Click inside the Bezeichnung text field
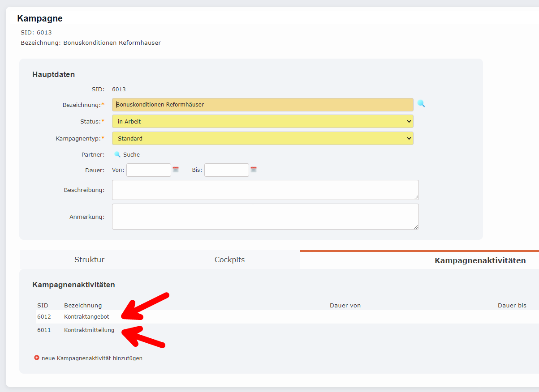The width and height of the screenshot is (539, 392). [x=262, y=104]
